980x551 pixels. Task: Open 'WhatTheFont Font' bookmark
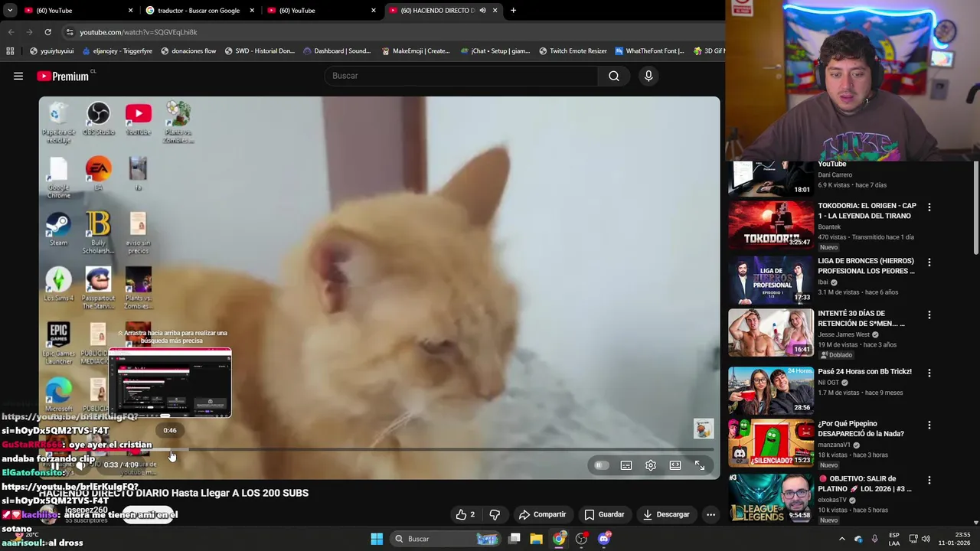point(649,51)
